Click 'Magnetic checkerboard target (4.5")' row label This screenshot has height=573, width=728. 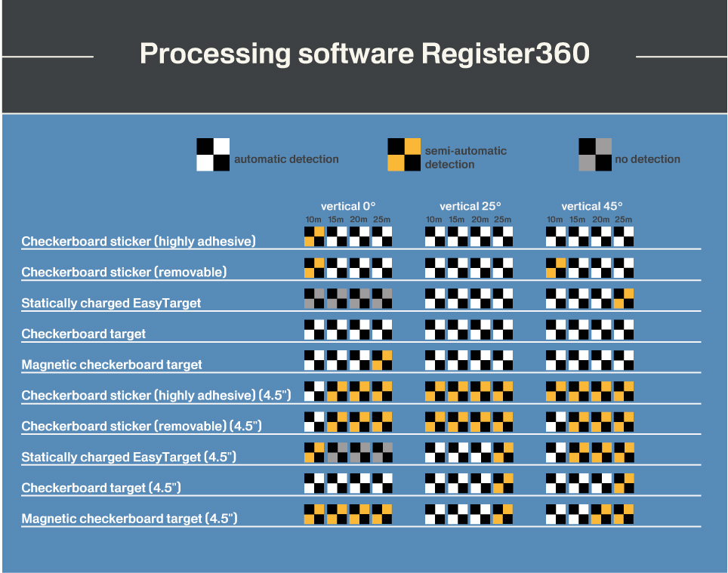pyautogui.click(x=130, y=518)
